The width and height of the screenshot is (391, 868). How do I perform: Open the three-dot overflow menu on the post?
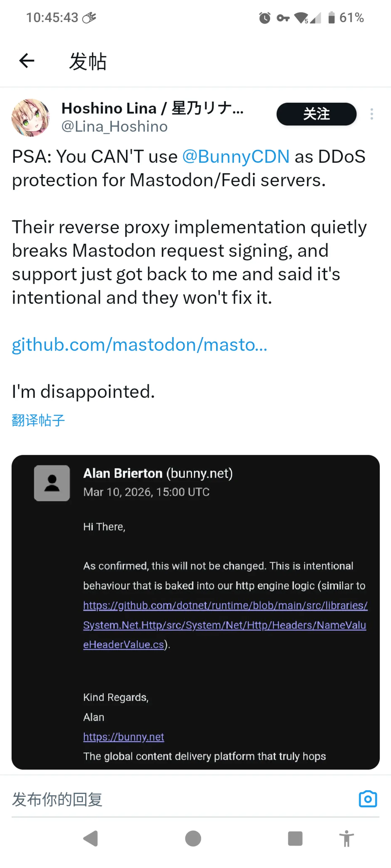[x=371, y=114]
